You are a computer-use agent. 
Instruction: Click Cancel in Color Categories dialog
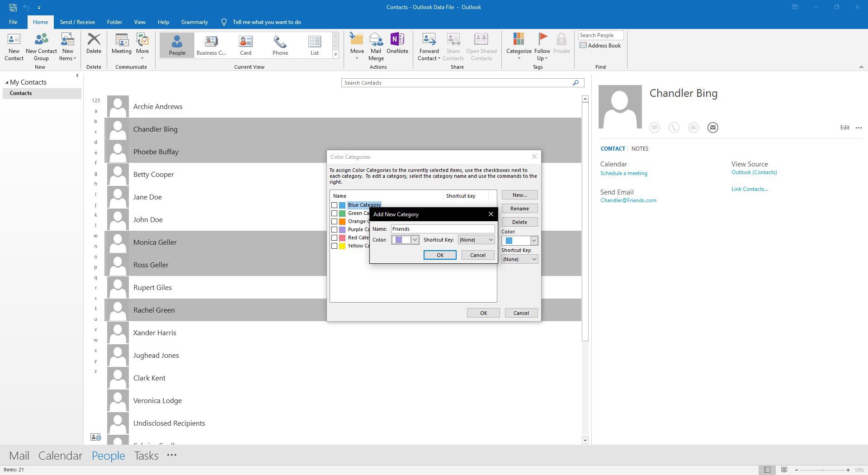tap(521, 313)
